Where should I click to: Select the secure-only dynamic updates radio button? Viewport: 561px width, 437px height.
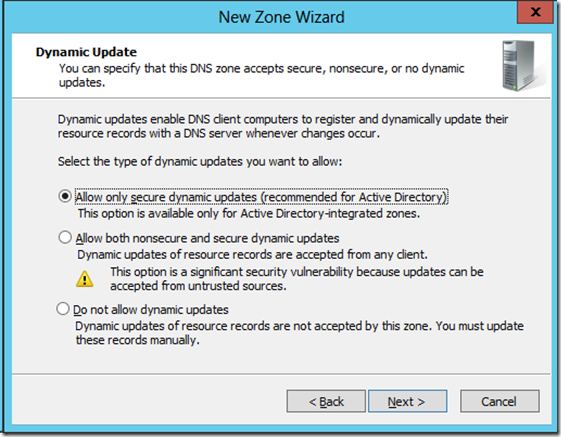[65, 196]
